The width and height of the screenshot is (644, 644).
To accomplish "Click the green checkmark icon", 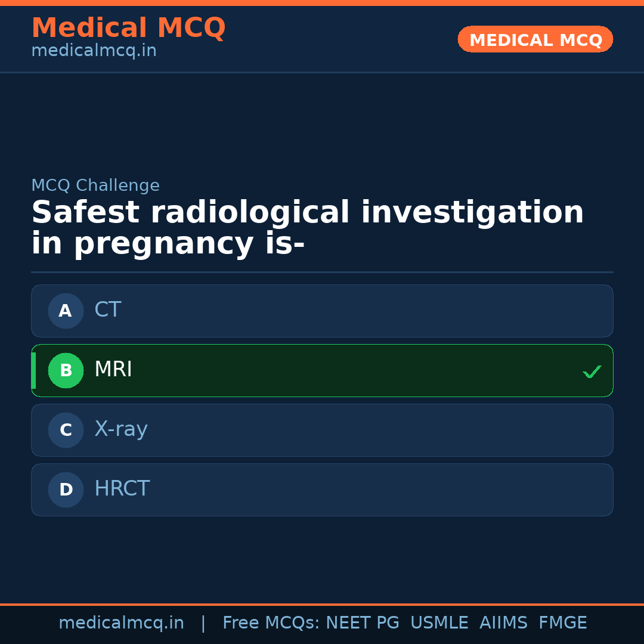I will 592,371.
